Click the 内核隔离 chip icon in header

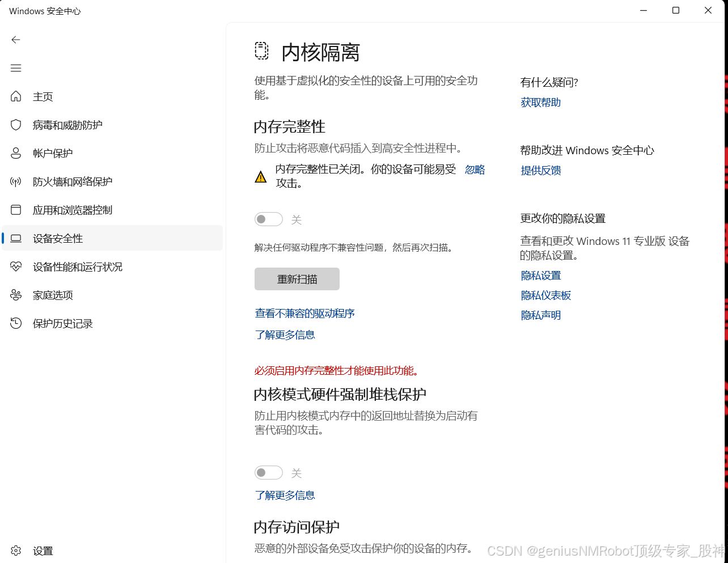click(261, 50)
